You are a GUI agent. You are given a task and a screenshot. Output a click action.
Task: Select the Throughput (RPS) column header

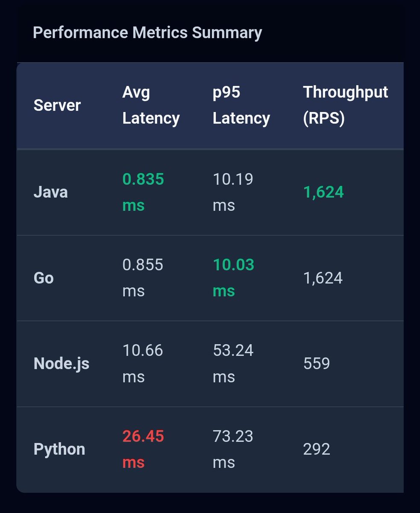[346, 105]
